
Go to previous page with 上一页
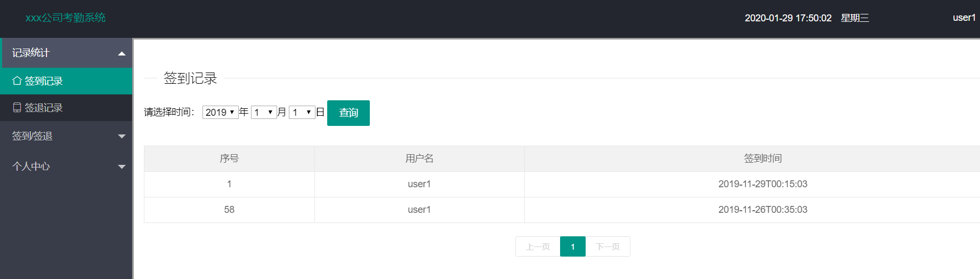pos(538,246)
